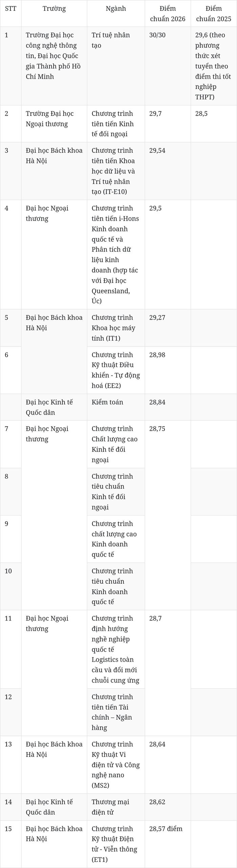Screen dimensions: 237x868
Task: Click the STT column header
Action: pyautogui.click(x=11, y=14)
